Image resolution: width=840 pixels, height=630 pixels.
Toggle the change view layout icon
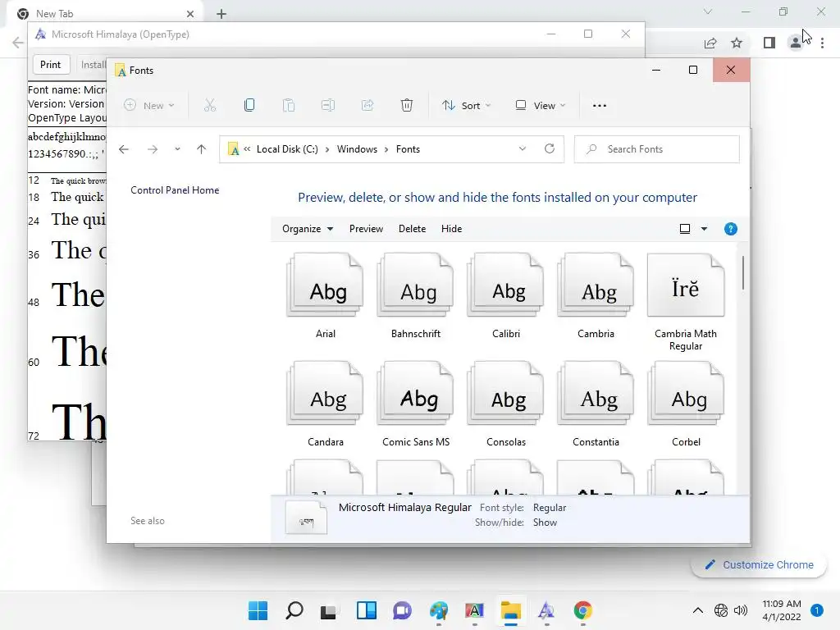(x=685, y=230)
